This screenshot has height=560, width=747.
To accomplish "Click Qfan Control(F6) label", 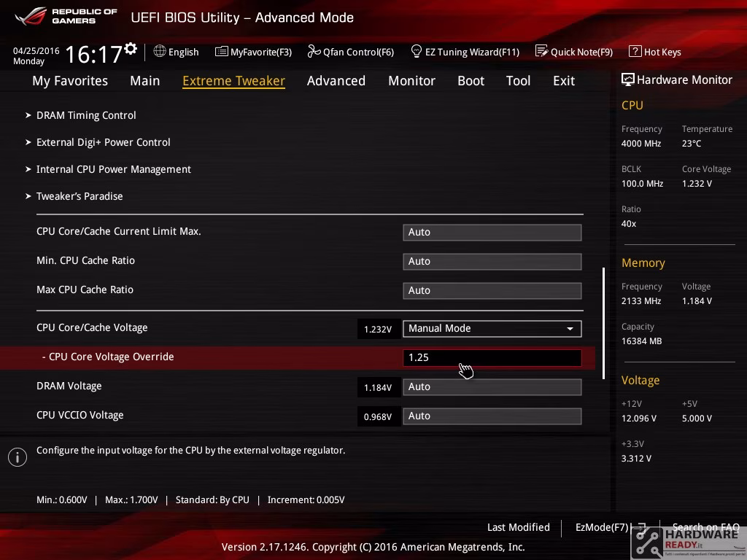I will [x=358, y=52].
